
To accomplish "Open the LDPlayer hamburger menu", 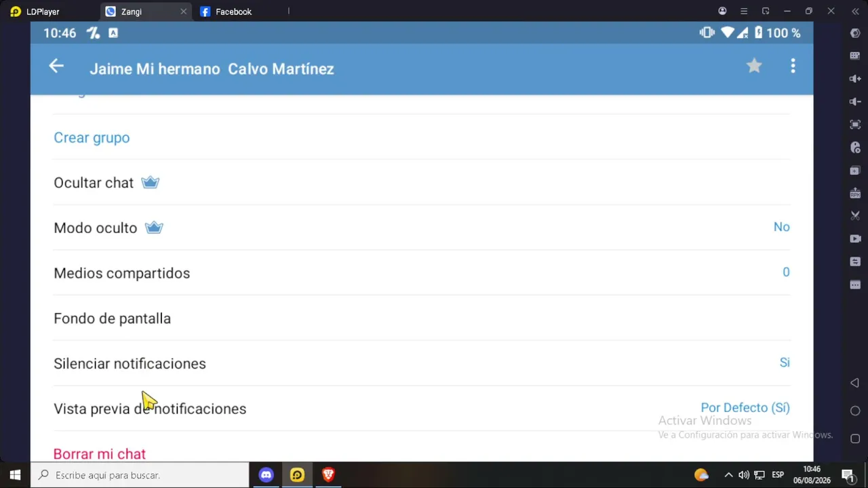I will (744, 12).
